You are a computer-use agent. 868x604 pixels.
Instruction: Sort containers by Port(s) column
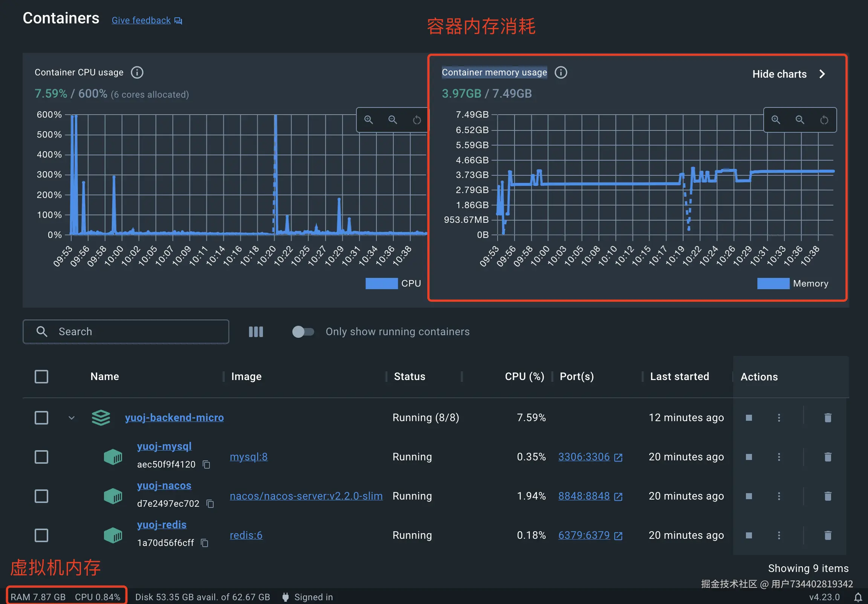point(577,377)
